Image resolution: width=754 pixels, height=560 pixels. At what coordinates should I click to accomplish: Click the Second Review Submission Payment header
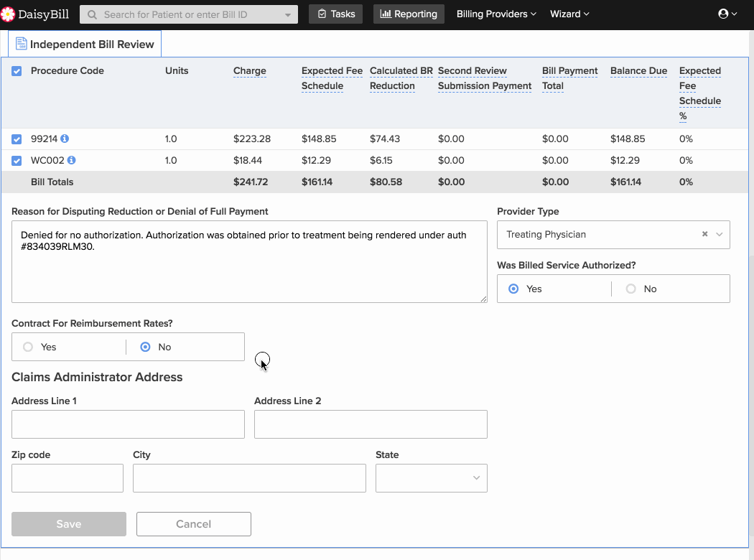click(x=485, y=78)
